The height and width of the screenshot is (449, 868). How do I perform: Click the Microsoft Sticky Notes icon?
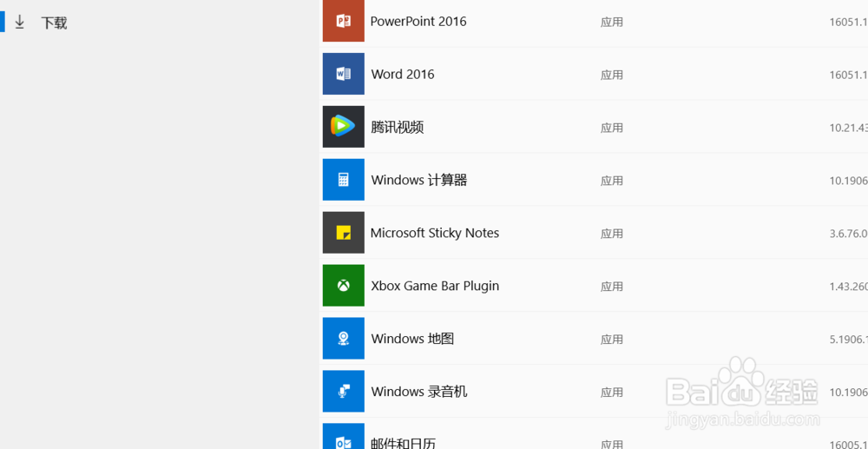(343, 233)
